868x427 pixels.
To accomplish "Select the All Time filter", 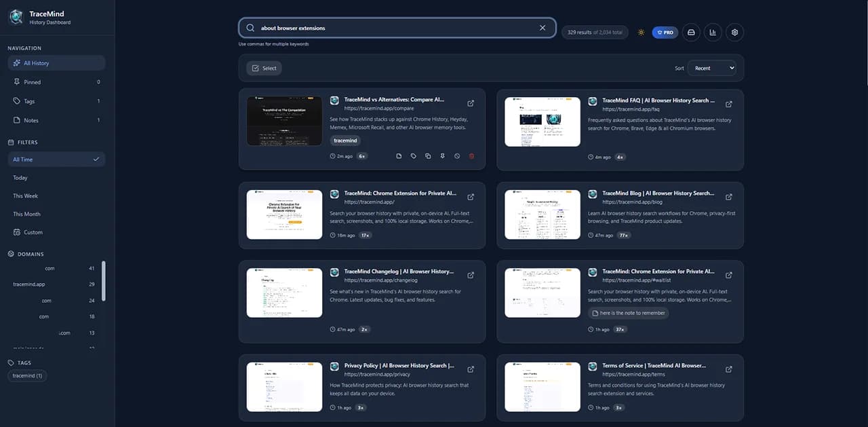I will [x=56, y=160].
